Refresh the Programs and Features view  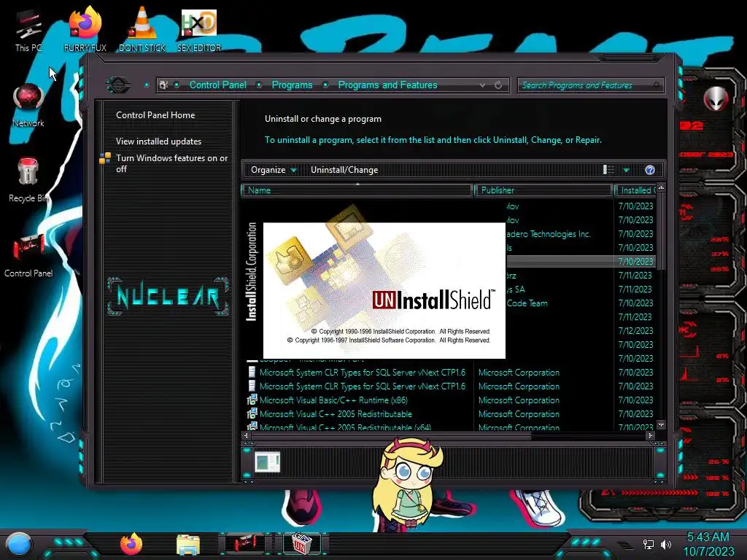pos(498,85)
